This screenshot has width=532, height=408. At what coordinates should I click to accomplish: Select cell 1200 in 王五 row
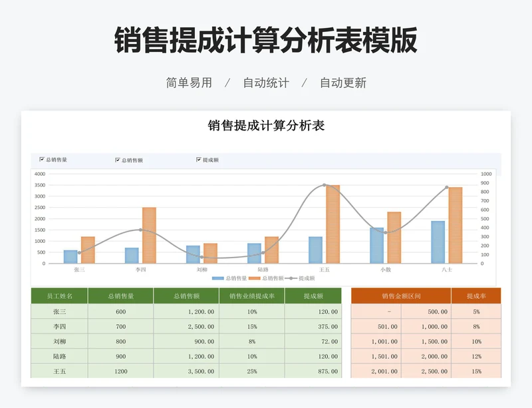[120, 371]
